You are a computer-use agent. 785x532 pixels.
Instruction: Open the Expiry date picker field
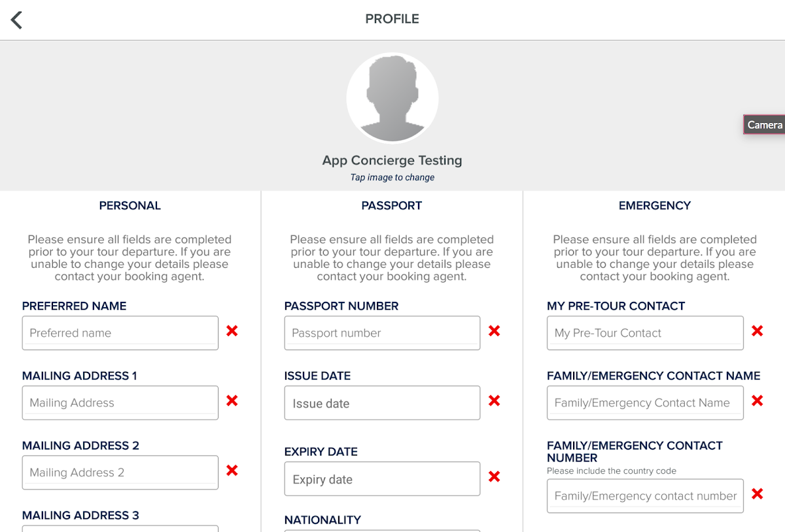(x=382, y=479)
